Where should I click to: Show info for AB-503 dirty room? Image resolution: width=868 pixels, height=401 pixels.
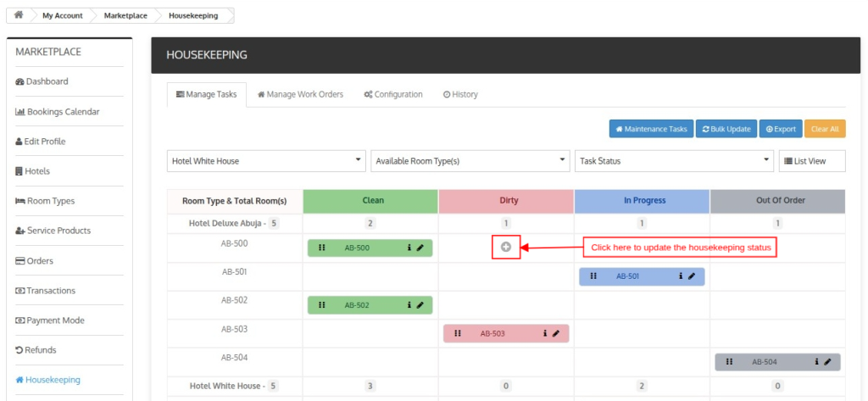click(x=545, y=333)
